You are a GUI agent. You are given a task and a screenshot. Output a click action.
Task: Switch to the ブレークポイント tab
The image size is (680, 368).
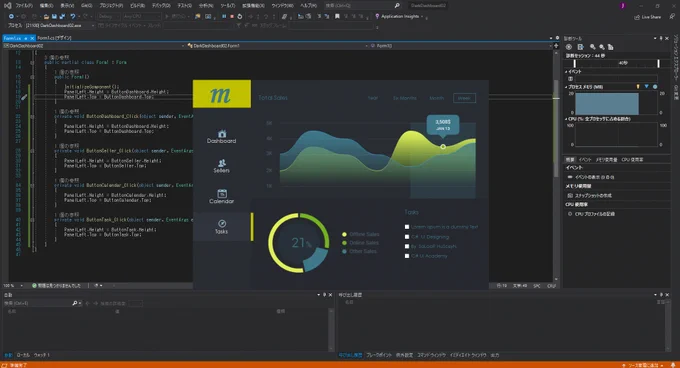point(379,355)
